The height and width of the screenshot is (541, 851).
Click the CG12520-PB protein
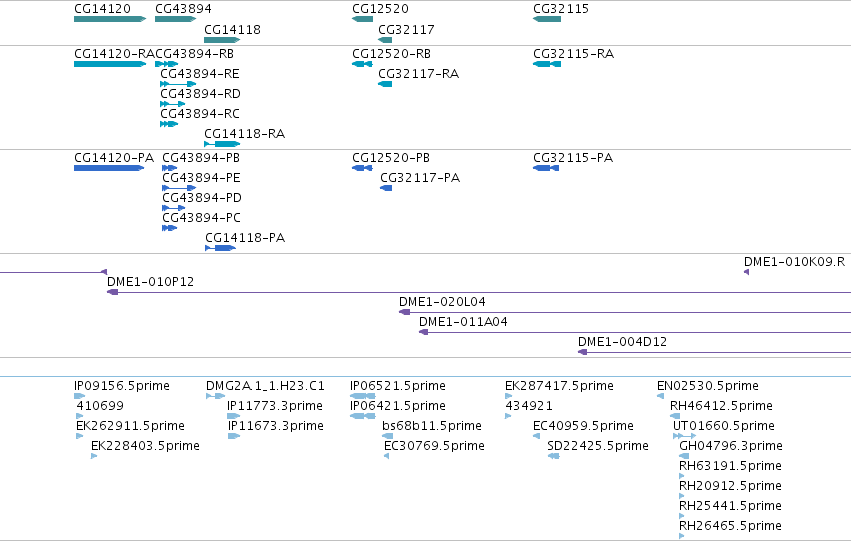point(363,168)
